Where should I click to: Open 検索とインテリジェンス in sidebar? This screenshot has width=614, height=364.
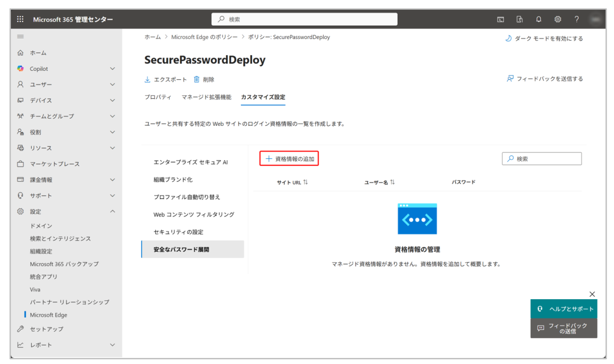61,239
